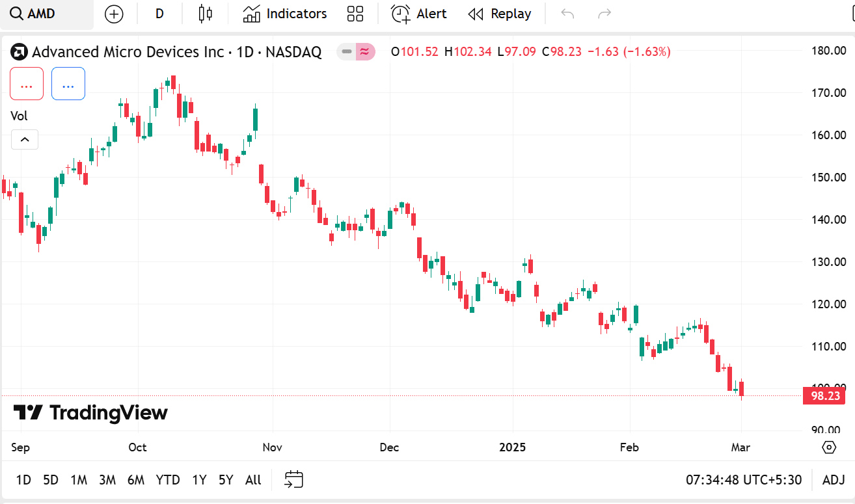Click the Mar label on time axis
The image size is (855, 504).
[x=740, y=447]
